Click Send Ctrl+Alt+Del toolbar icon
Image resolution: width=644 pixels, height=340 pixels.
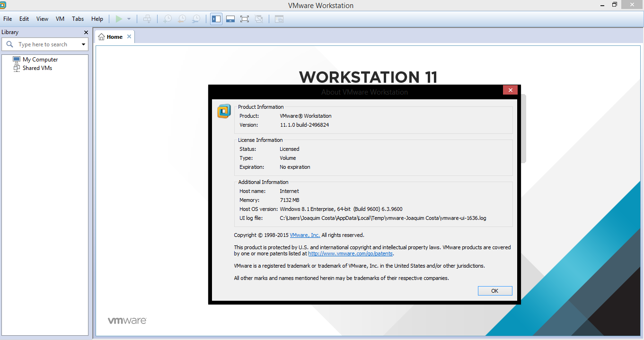147,19
